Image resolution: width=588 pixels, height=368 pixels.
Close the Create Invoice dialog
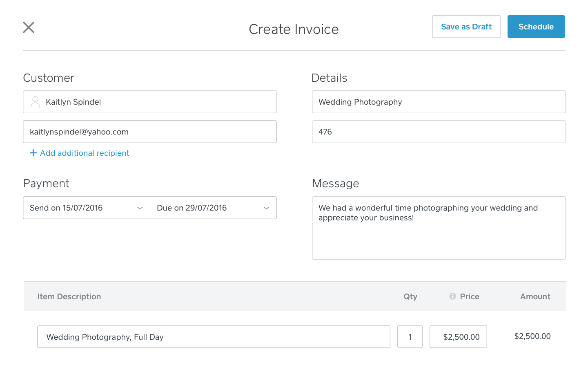pyautogui.click(x=29, y=27)
